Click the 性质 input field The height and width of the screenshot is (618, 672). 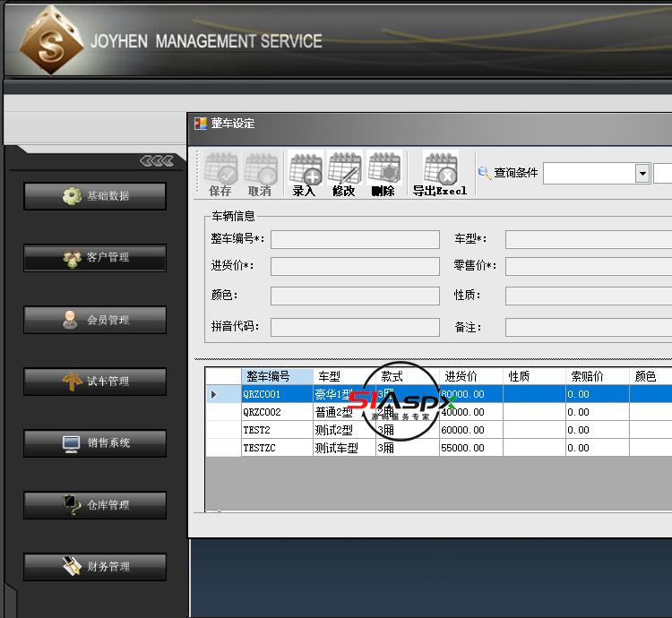[589, 296]
